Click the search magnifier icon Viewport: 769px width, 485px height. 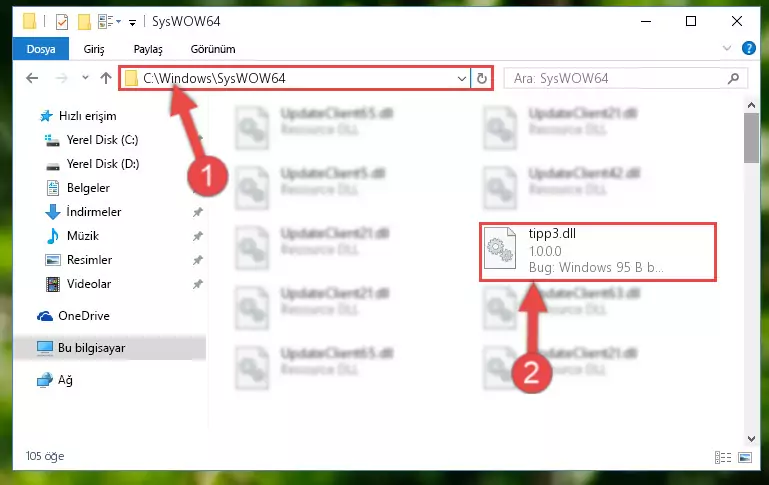pos(733,78)
